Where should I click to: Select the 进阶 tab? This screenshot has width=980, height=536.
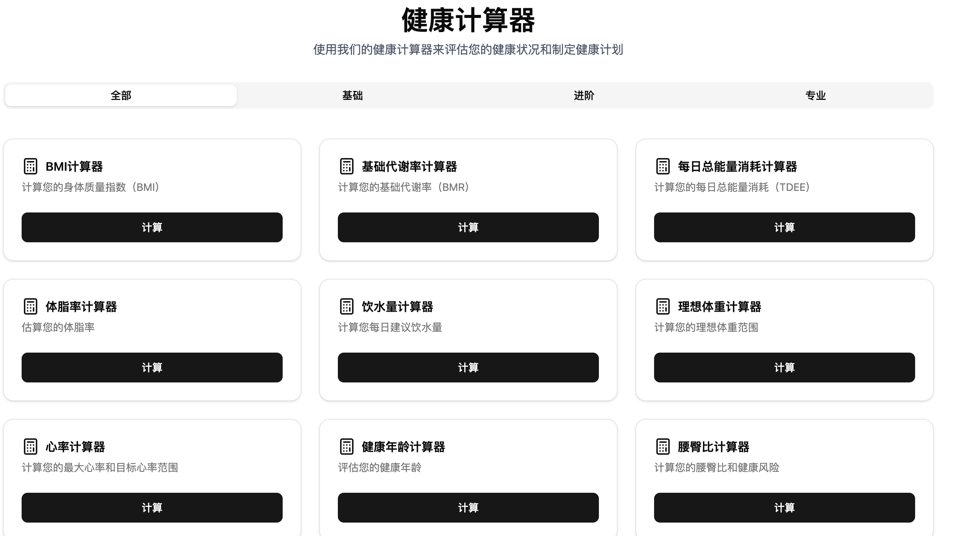(584, 95)
